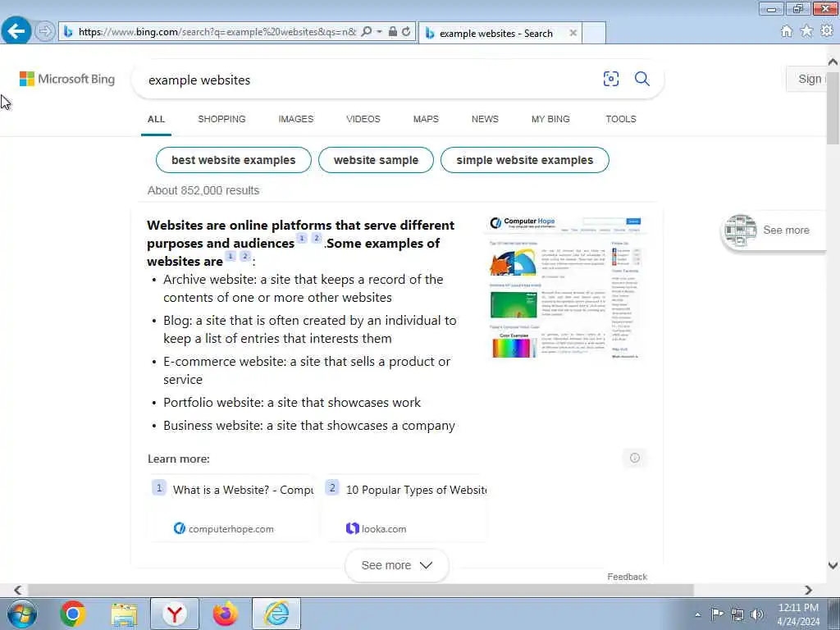
Task: Click the Feedback link
Action: (627, 577)
